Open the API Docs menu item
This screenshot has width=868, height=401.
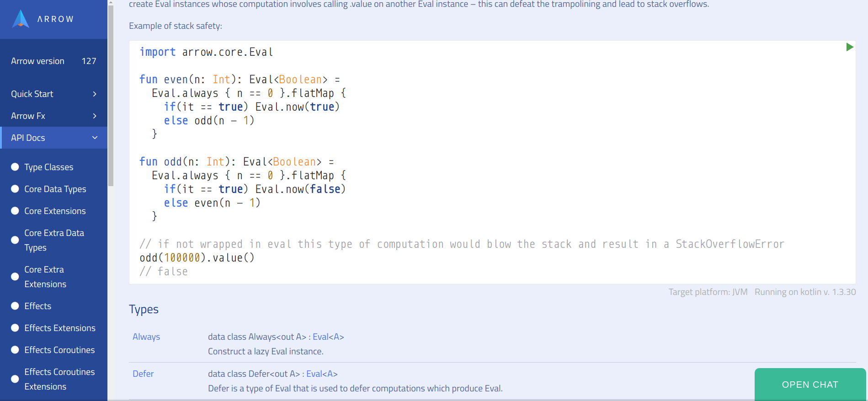28,137
